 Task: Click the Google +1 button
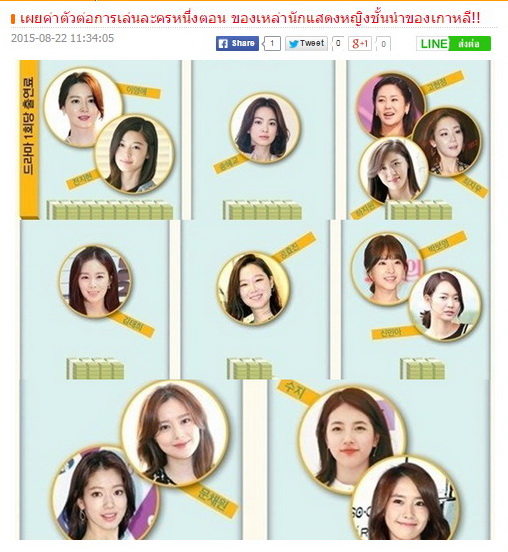pyautogui.click(x=360, y=44)
